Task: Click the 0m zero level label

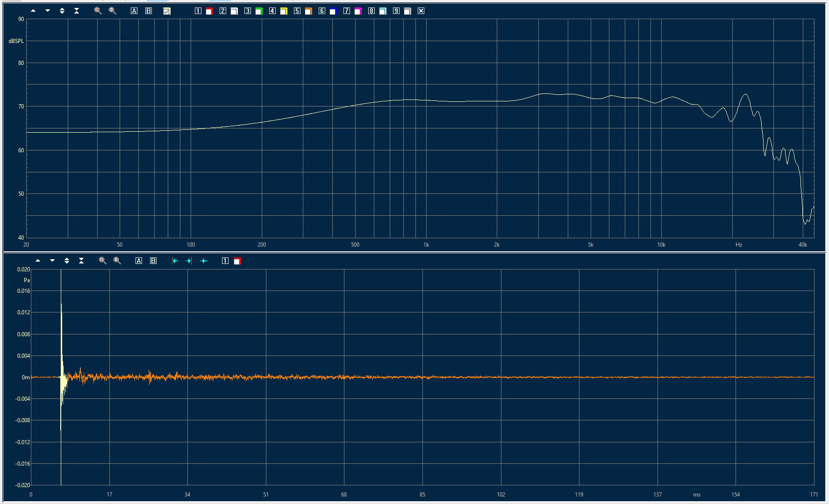Action: click(26, 377)
